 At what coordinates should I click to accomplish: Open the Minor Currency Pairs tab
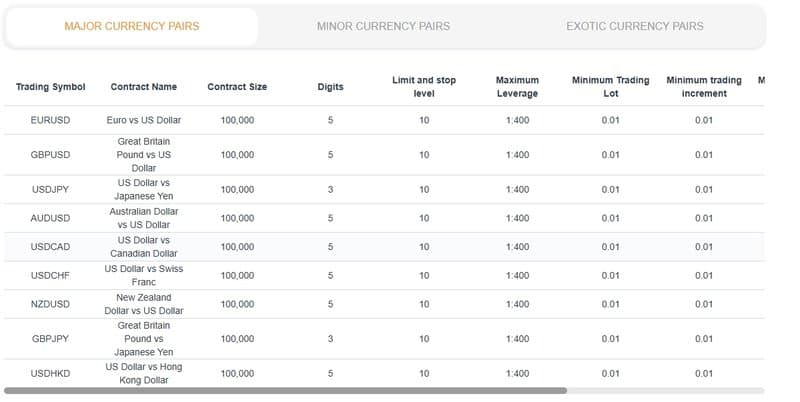tap(383, 26)
